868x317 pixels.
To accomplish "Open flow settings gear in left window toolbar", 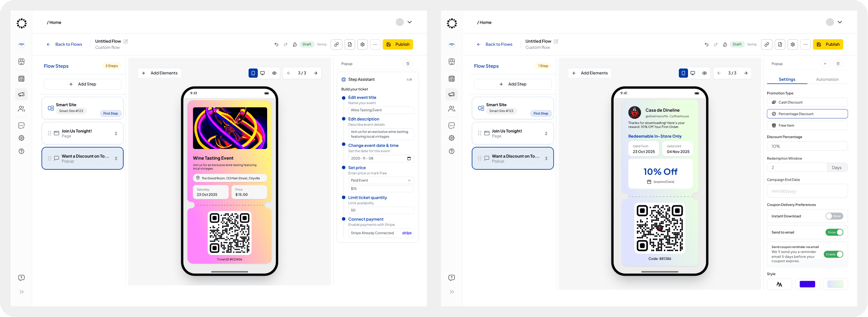I will [x=362, y=44].
